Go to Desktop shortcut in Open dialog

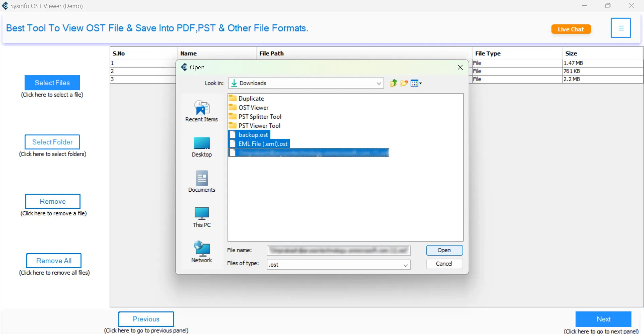pyautogui.click(x=202, y=147)
